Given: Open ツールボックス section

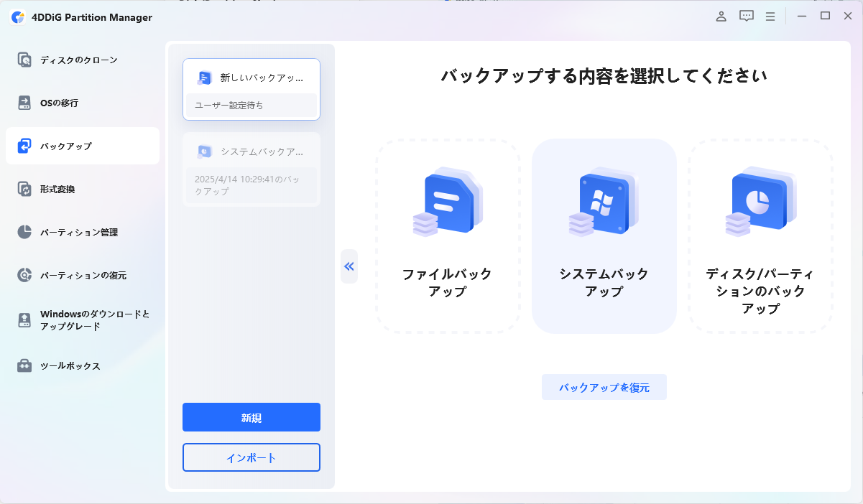Looking at the screenshot, I should pyautogui.click(x=83, y=365).
